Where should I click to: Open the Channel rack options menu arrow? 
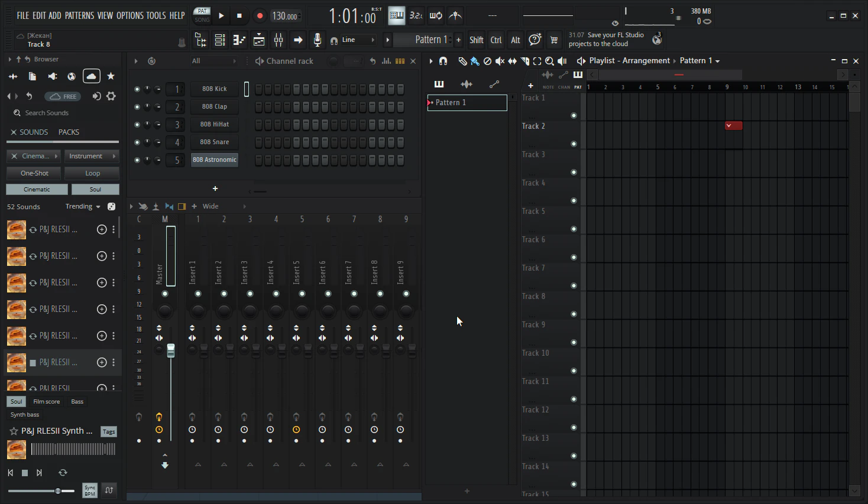136,61
